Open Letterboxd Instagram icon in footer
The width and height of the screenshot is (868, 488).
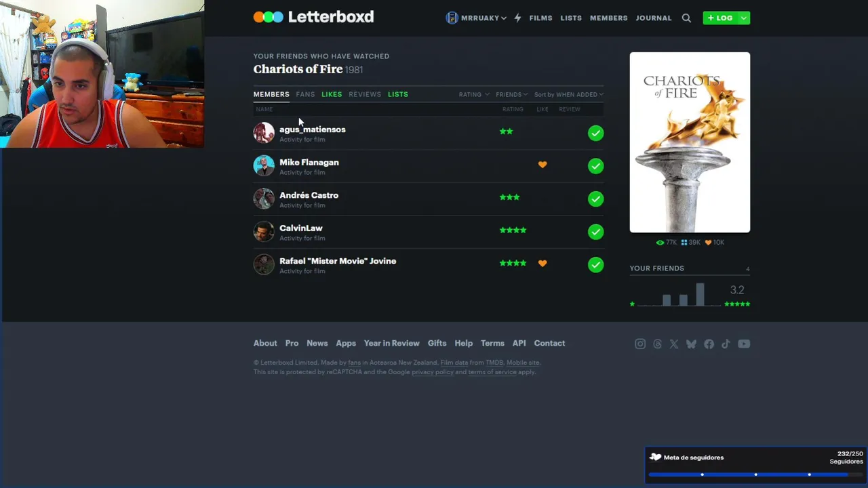pyautogui.click(x=640, y=344)
